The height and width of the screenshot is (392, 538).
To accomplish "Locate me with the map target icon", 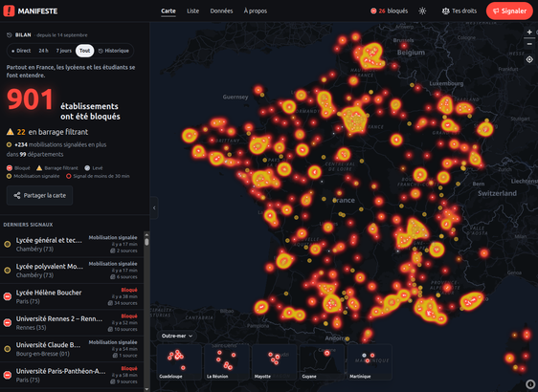I will point(529,59).
